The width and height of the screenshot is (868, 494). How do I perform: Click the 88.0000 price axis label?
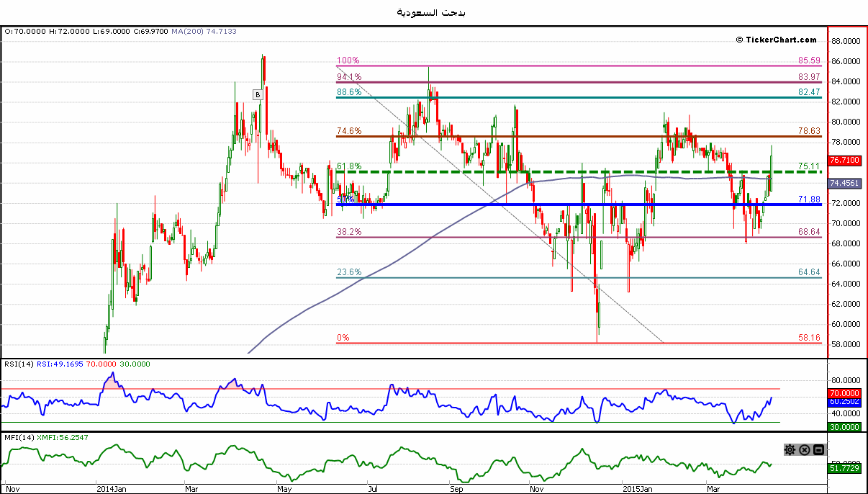click(845, 41)
